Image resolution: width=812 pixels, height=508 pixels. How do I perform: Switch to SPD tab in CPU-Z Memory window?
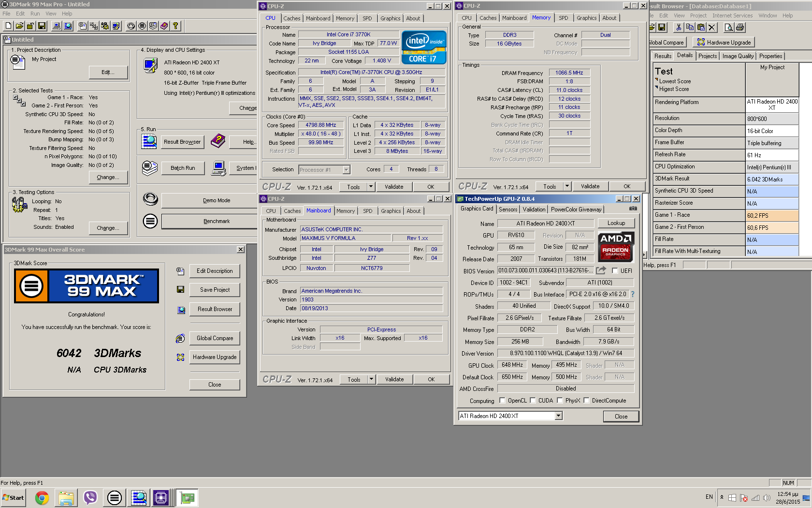pos(564,18)
